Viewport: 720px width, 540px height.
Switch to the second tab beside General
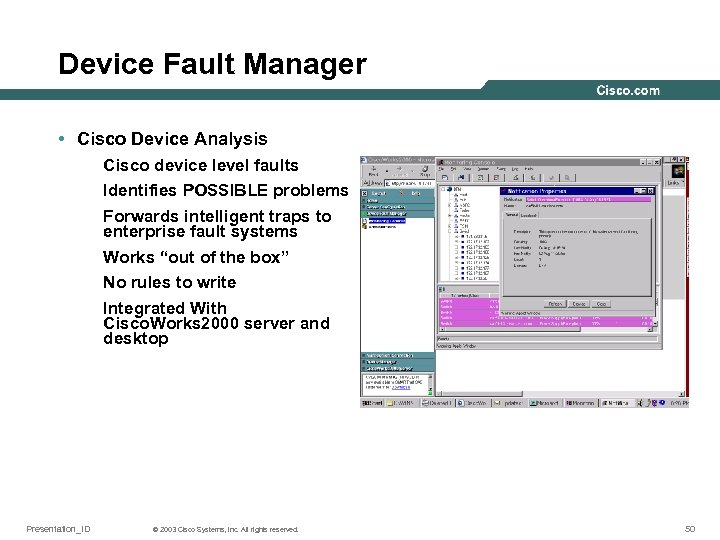point(529,215)
